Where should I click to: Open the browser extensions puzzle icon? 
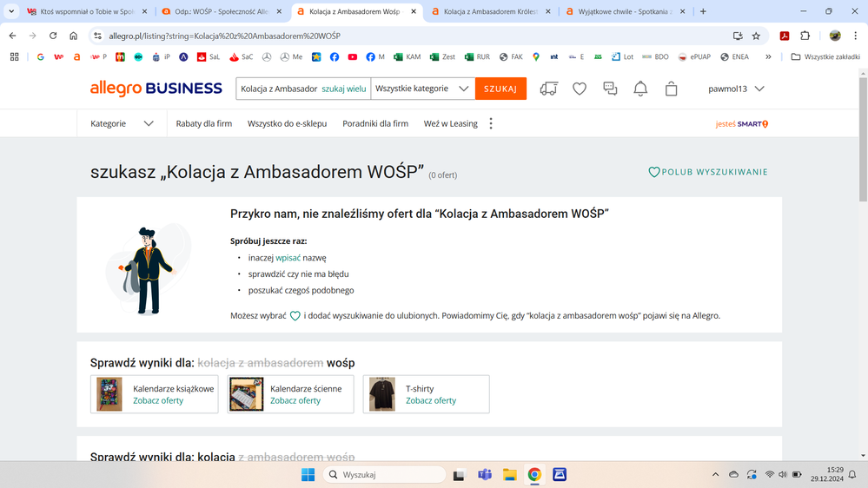click(x=805, y=36)
